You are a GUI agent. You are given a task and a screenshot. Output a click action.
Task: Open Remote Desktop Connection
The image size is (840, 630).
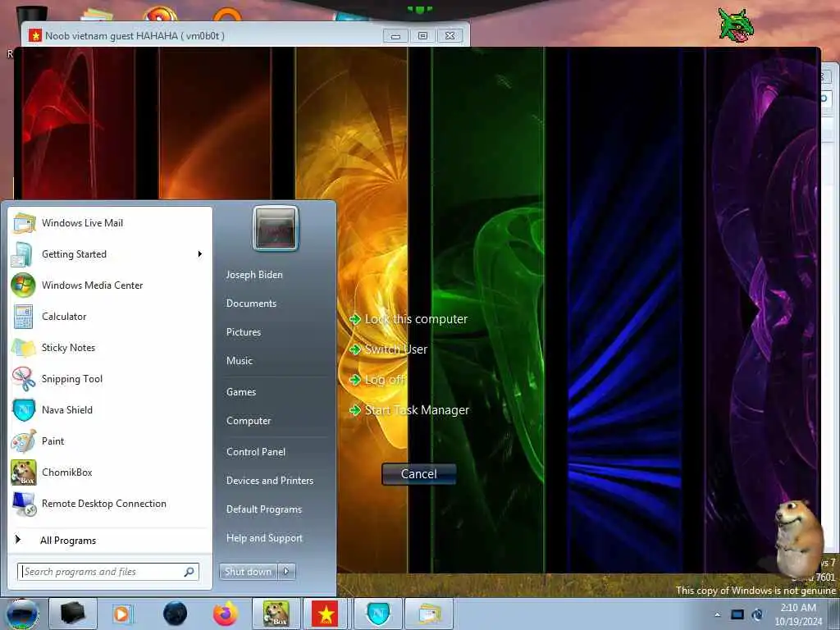point(110,504)
